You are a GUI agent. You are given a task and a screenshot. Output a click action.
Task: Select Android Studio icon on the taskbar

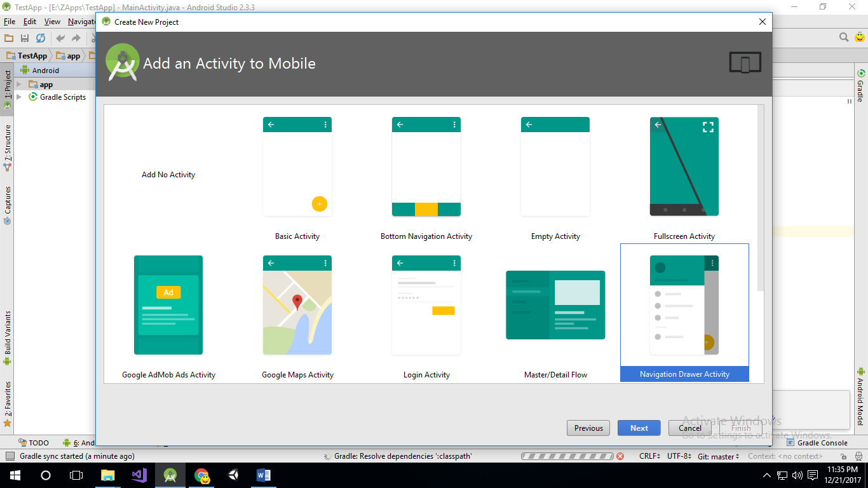pyautogui.click(x=170, y=475)
